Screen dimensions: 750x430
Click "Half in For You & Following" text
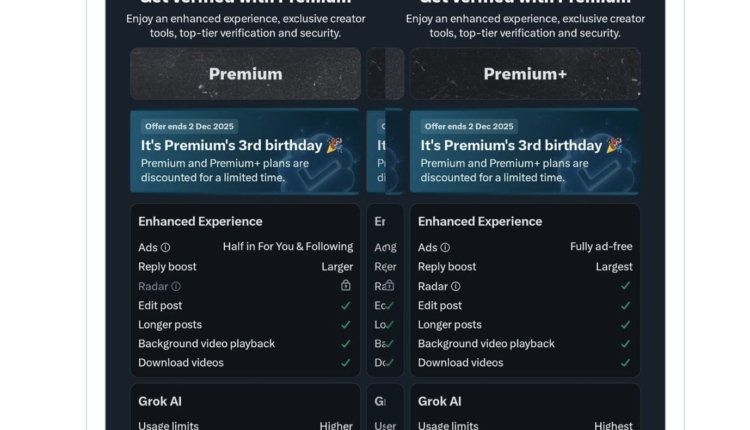click(x=287, y=247)
